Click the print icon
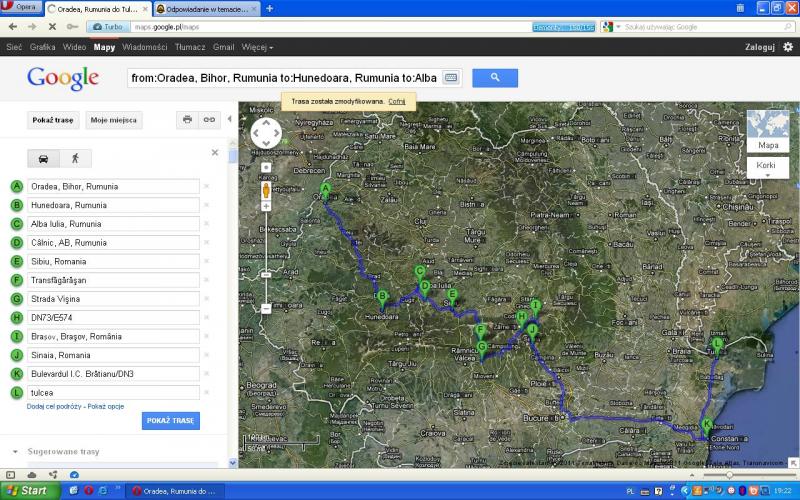The height and width of the screenshot is (500, 800). click(x=186, y=120)
